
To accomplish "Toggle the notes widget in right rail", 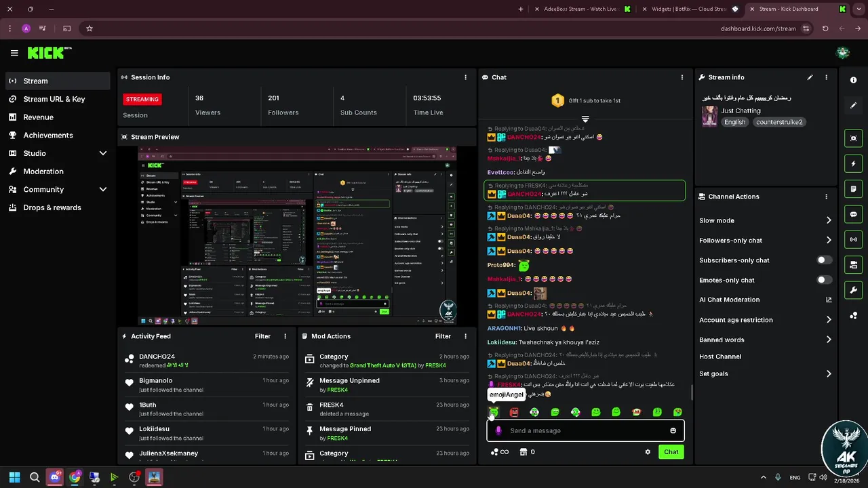I will pyautogui.click(x=854, y=188).
